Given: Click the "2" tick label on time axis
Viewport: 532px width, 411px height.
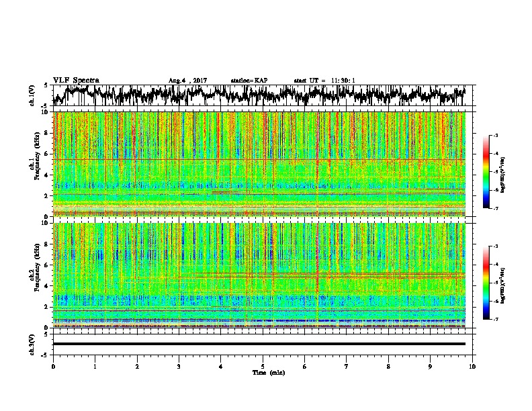Looking at the screenshot, I should pos(137,367).
